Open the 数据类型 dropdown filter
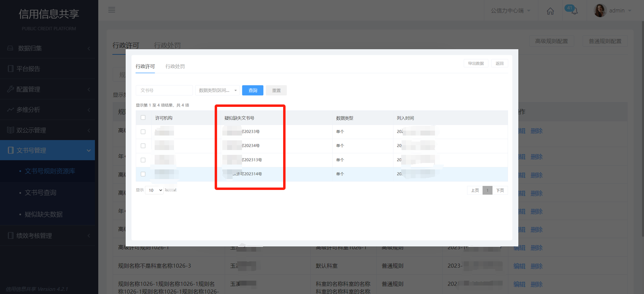Screen dimensions: 644x294 pyautogui.click(x=217, y=90)
